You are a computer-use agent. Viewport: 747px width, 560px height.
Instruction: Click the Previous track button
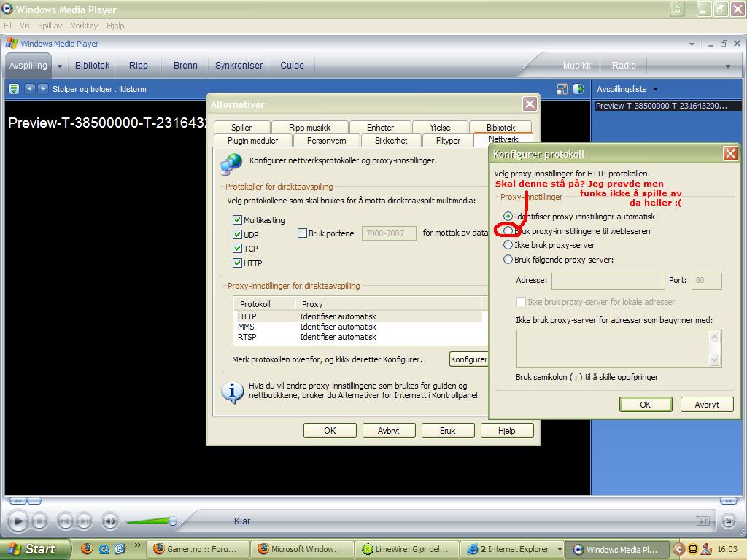pyautogui.click(x=65, y=522)
